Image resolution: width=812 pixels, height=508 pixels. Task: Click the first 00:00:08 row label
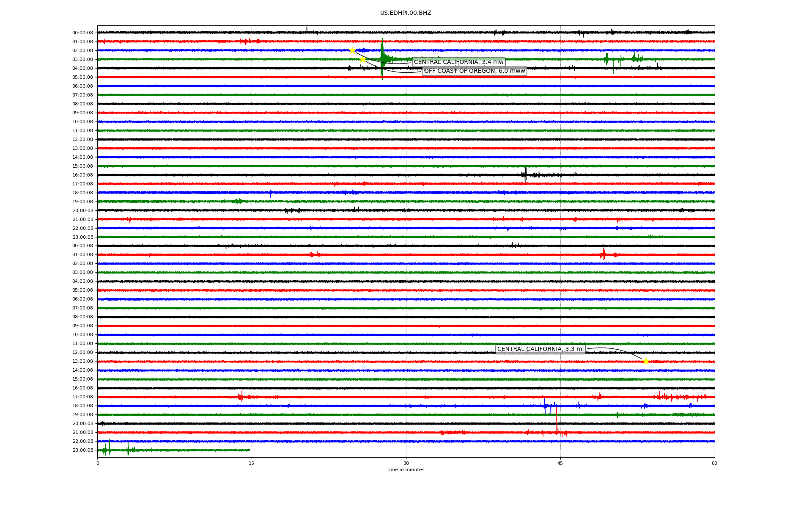pyautogui.click(x=82, y=33)
